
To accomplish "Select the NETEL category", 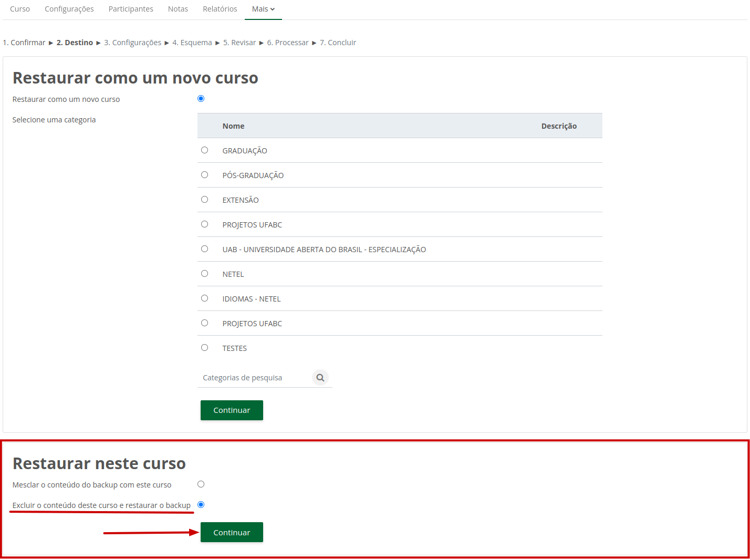I will [205, 273].
